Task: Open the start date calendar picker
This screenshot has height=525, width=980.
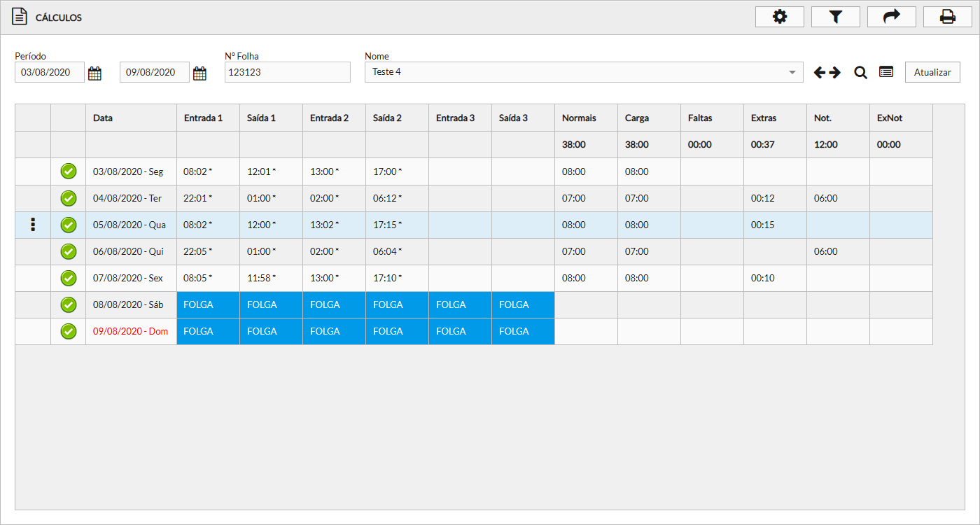Action: click(x=94, y=73)
